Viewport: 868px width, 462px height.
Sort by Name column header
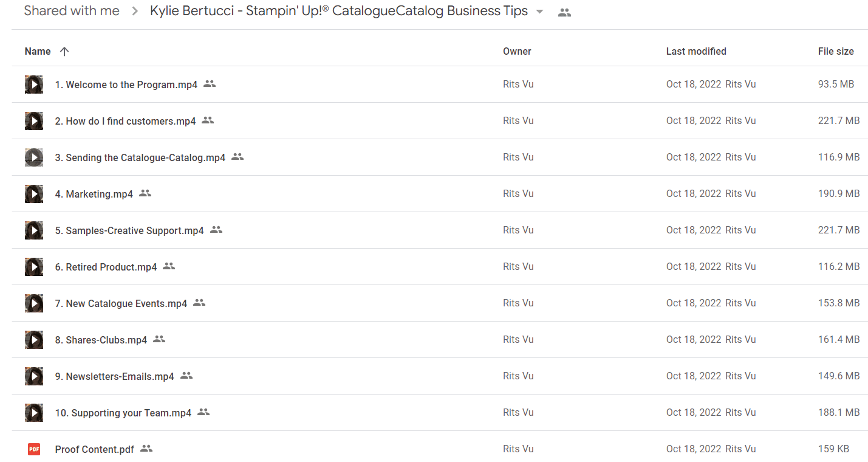point(38,52)
